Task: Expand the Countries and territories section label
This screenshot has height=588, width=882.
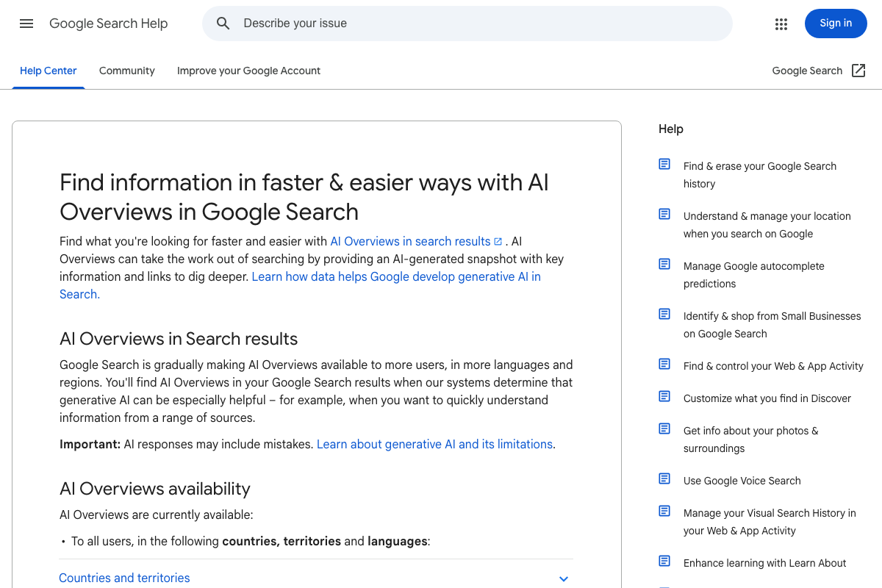Action: click(124, 578)
